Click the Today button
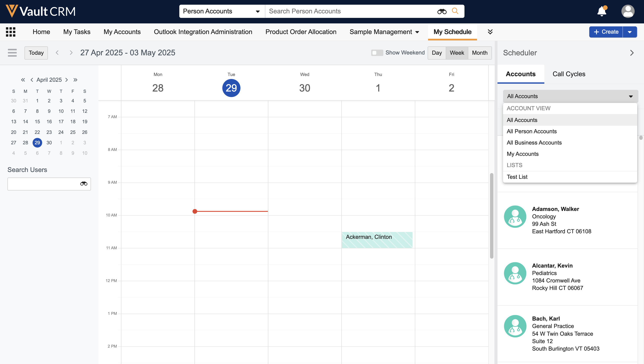This screenshot has width=644, height=364. (x=36, y=53)
